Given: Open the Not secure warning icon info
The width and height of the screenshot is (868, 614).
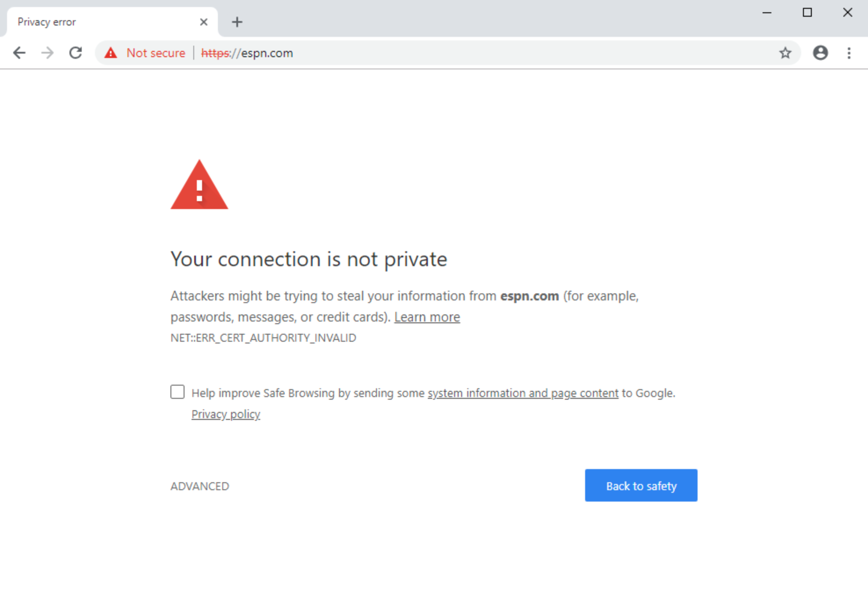Looking at the screenshot, I should 111,53.
